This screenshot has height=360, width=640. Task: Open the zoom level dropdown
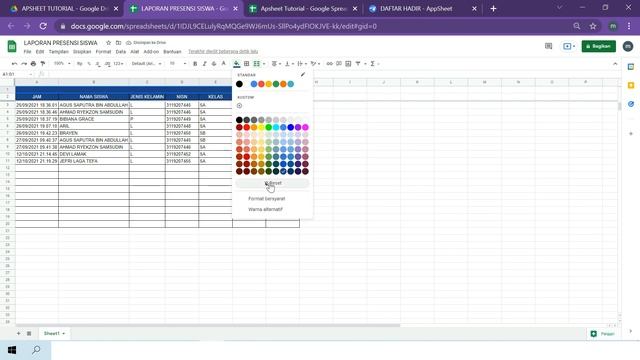[x=62, y=64]
